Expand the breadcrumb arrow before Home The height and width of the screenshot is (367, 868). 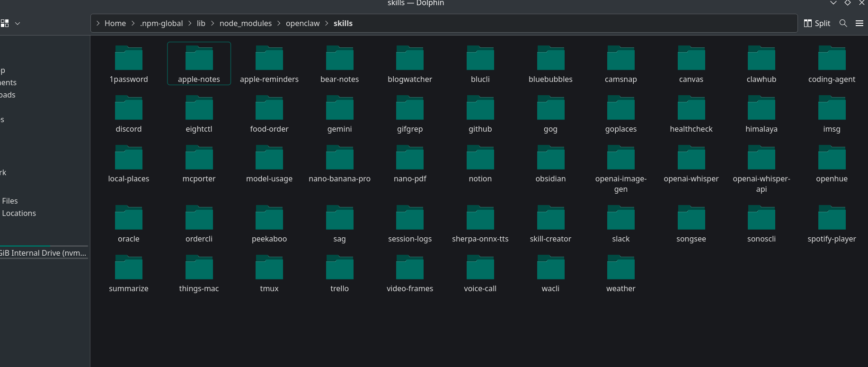point(98,23)
